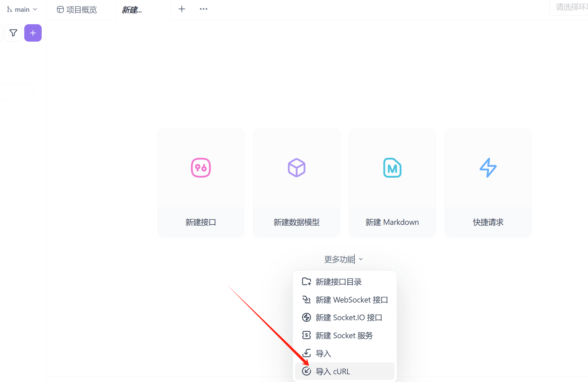Viewport: 588px width, 382px height.
Task: Click the 快捷请求 card label
Action: click(488, 222)
